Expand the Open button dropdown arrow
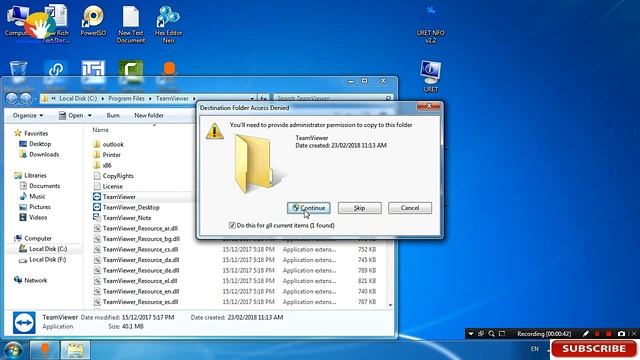The height and width of the screenshot is (360, 640). click(90, 116)
